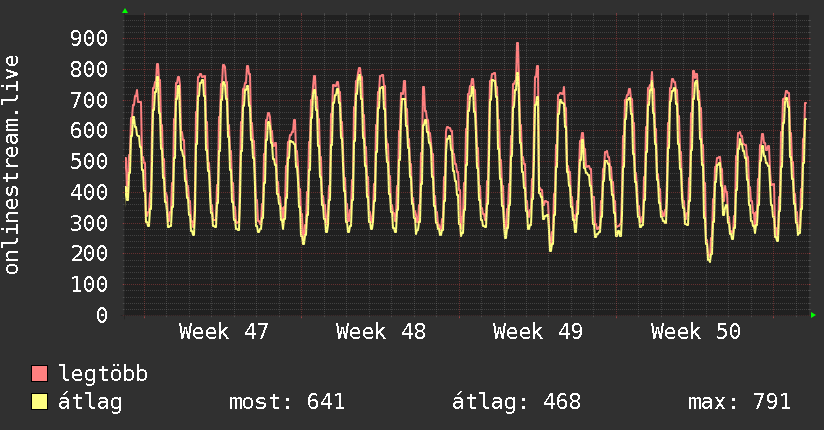Select the átlag legend label beside yellow swatch
Screen dimensions: 824x430
pyautogui.click(x=90, y=402)
